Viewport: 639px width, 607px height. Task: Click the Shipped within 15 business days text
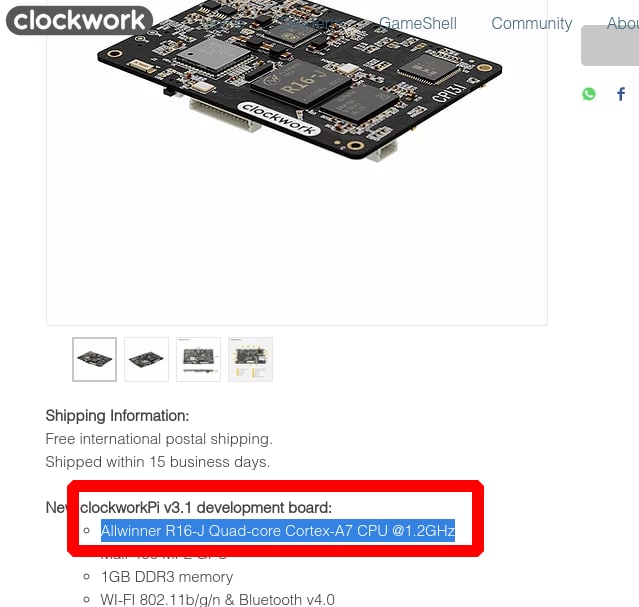[x=158, y=462]
